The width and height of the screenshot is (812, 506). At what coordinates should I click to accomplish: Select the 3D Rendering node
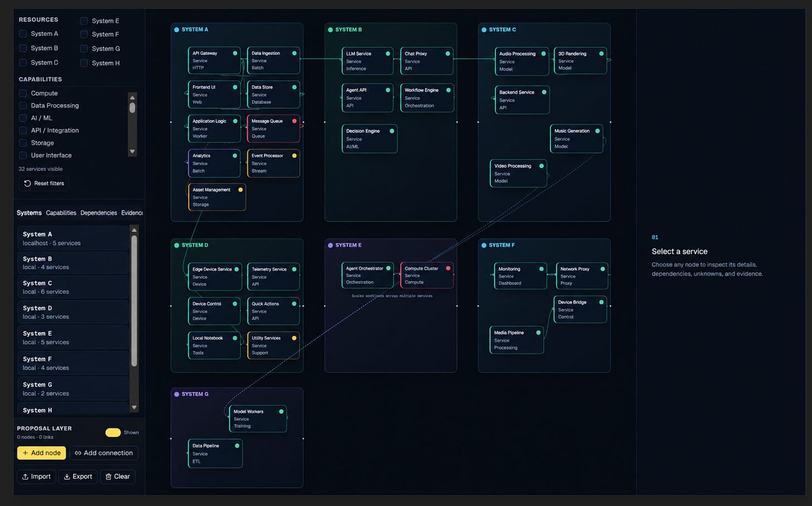pos(580,61)
